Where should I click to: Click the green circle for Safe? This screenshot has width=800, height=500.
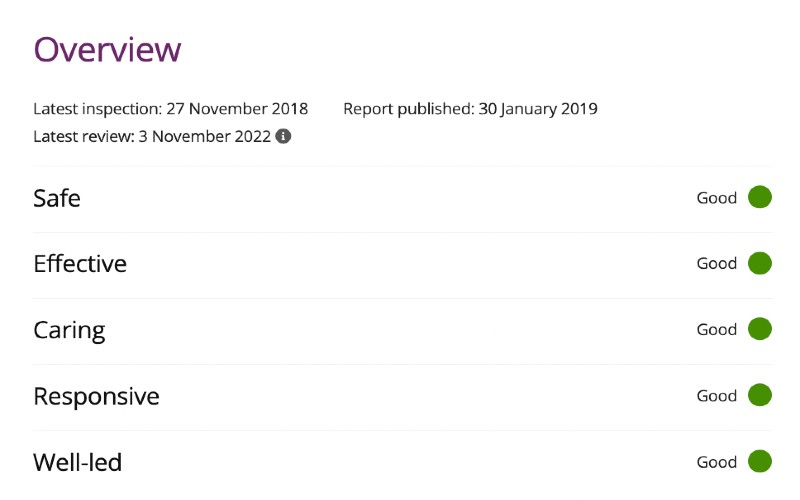click(760, 197)
